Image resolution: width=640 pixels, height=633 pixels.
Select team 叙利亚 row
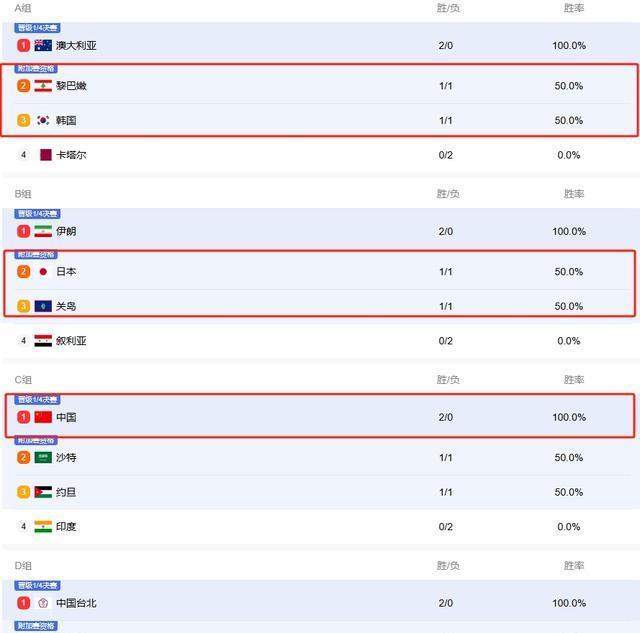coord(71,341)
